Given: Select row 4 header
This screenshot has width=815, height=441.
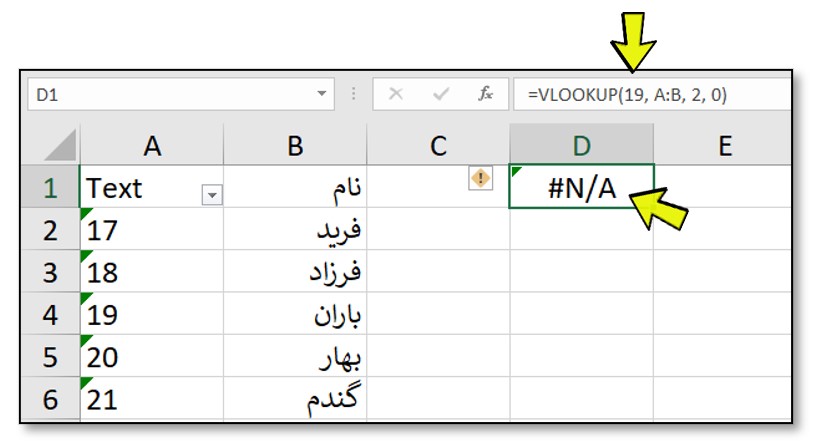Looking at the screenshot, I should (x=50, y=314).
